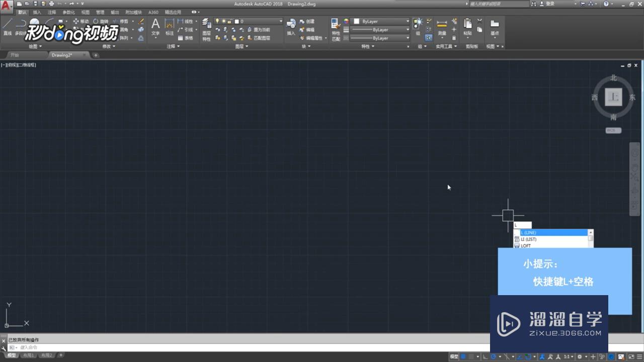Screen dimensions: 644x362
Task: Open the AutoCAD application menu logo
Action: [7, 7]
